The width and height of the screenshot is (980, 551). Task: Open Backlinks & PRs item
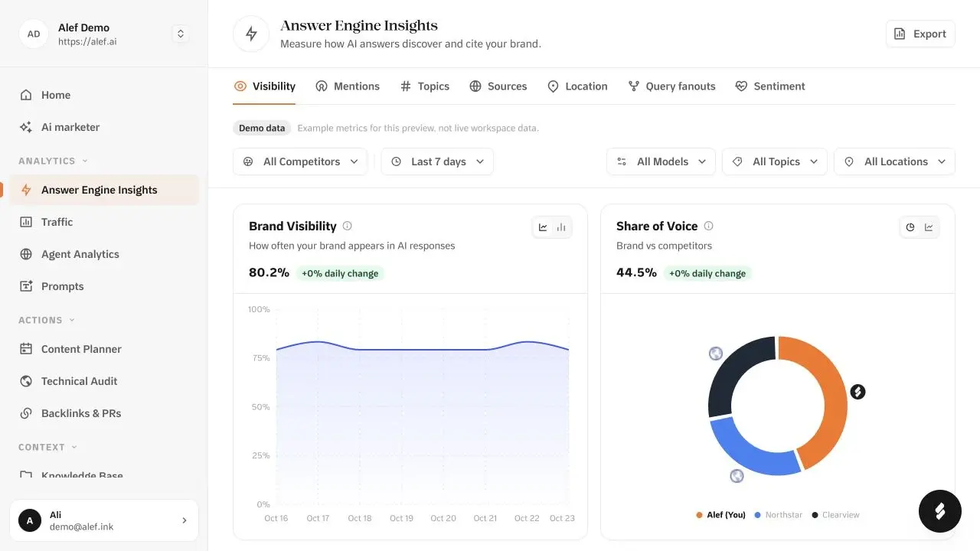[x=103, y=413]
